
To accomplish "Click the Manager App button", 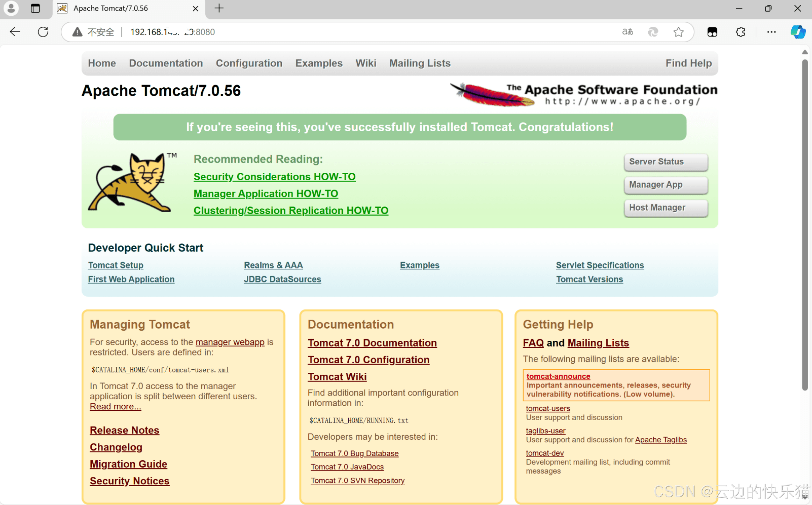I will click(666, 185).
